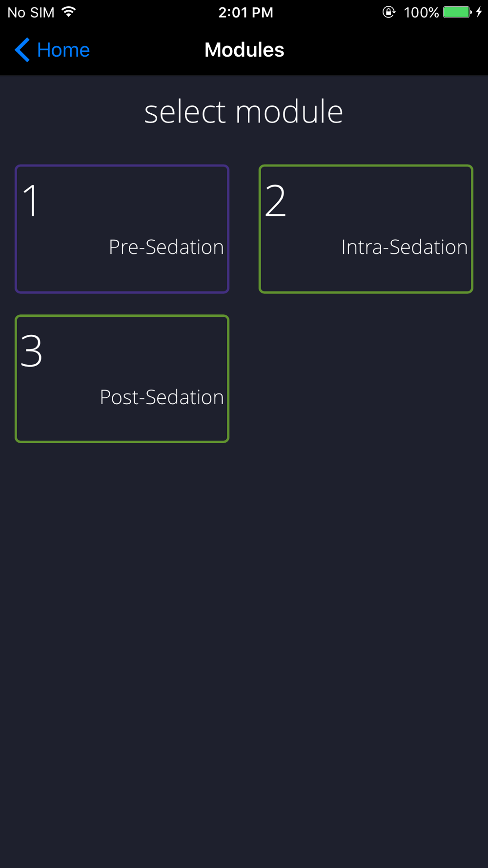Open the Pre-Sedation module card
Screen dimensions: 488x868
click(122, 229)
